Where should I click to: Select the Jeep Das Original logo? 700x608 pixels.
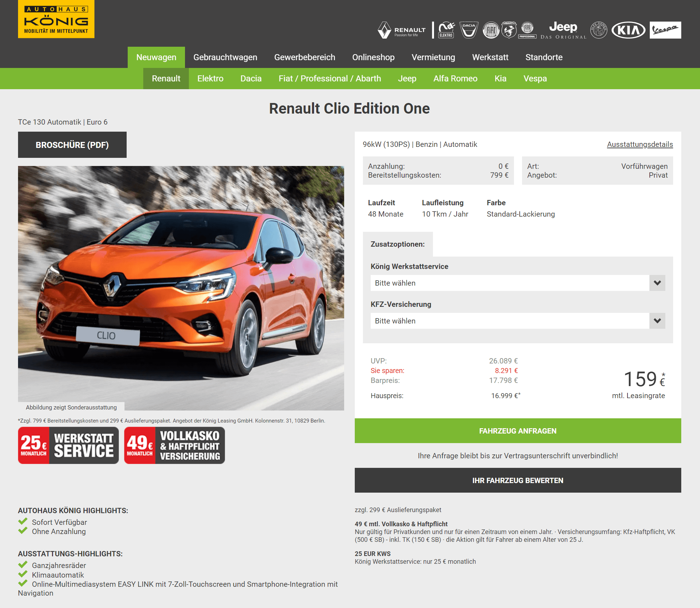point(563,30)
